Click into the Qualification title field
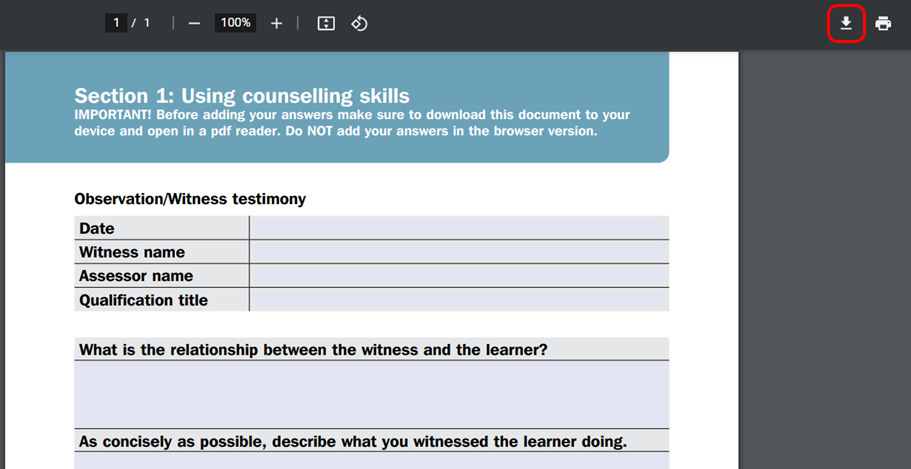Image resolution: width=911 pixels, height=469 pixels. [459, 300]
